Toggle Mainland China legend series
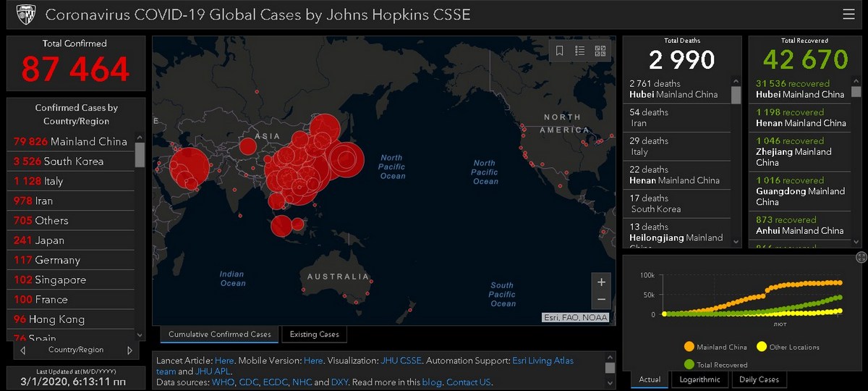 pos(715,348)
